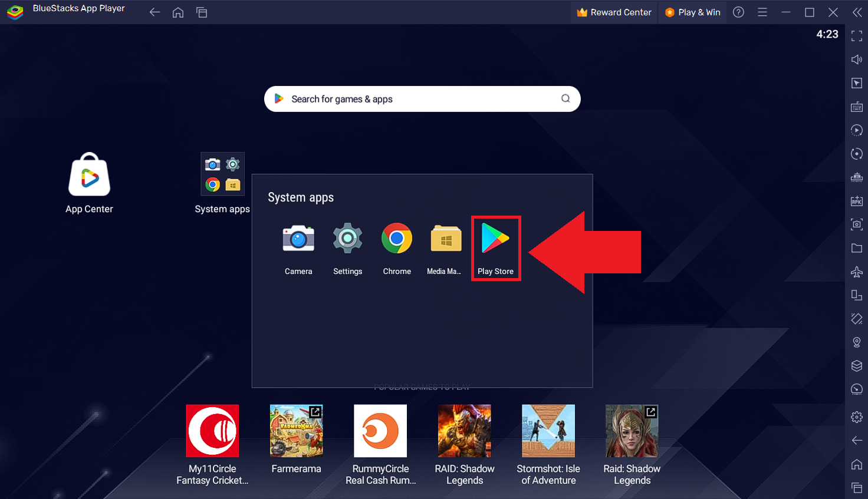Open GPS location tool in the sidebar
Viewport: 868px width, 499px height.
856,342
